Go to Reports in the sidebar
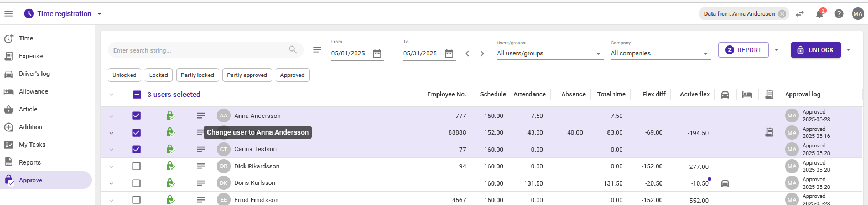This screenshot has width=868, height=205. point(30,162)
